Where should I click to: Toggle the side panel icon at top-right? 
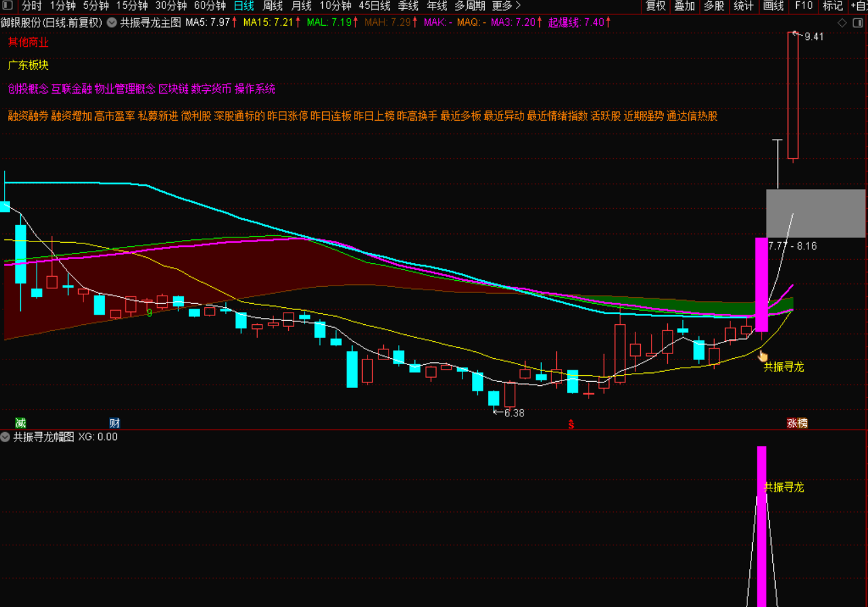pos(860,22)
